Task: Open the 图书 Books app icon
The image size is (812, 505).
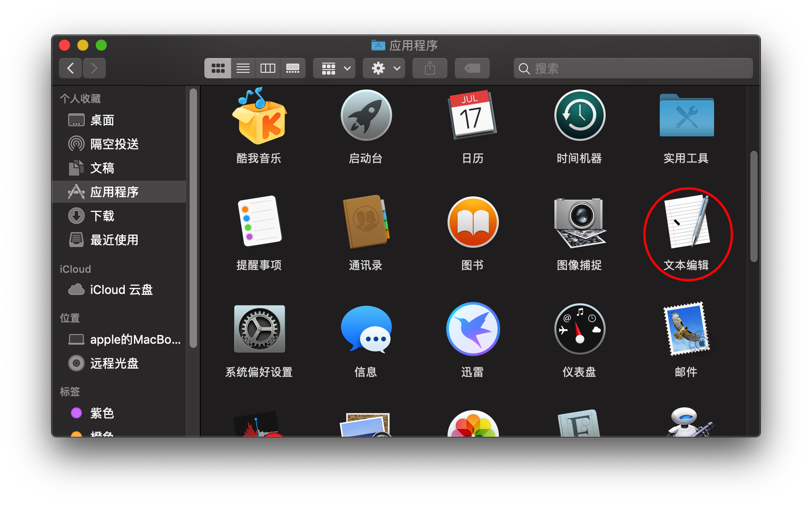Action: (x=473, y=222)
